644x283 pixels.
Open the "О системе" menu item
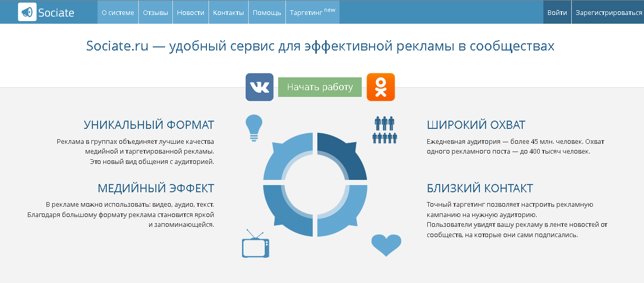118,12
